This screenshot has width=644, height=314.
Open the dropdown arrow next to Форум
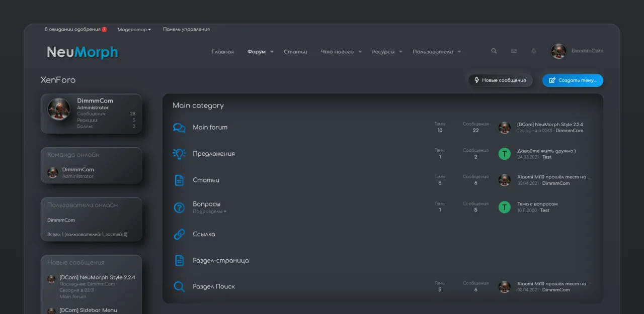(272, 52)
